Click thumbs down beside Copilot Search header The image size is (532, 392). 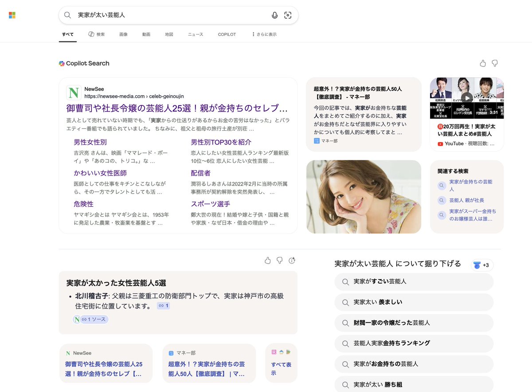(x=495, y=63)
